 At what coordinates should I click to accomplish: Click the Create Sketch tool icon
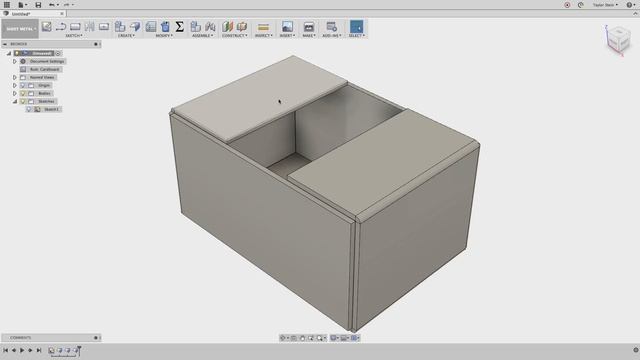coord(47,27)
